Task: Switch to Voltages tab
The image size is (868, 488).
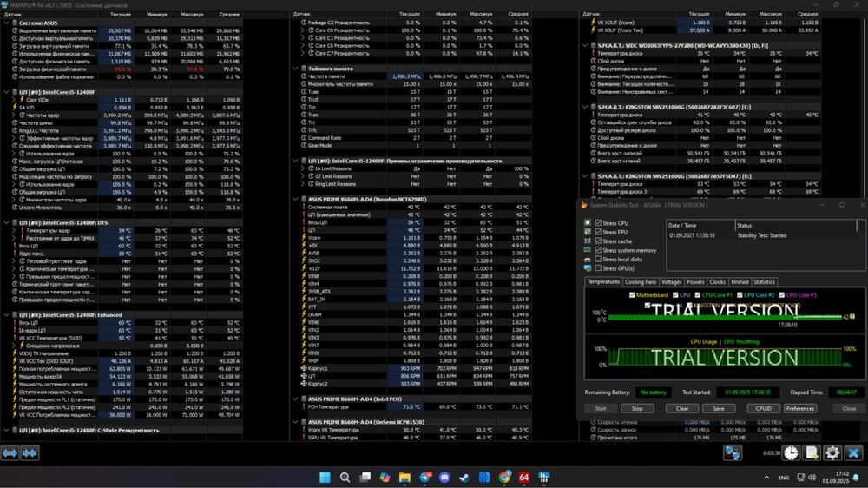Action: point(672,282)
